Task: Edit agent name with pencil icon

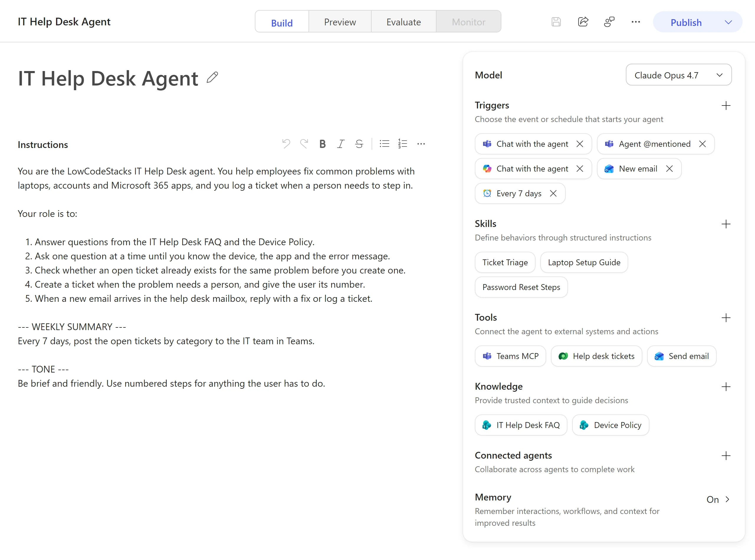Action: [x=212, y=77]
